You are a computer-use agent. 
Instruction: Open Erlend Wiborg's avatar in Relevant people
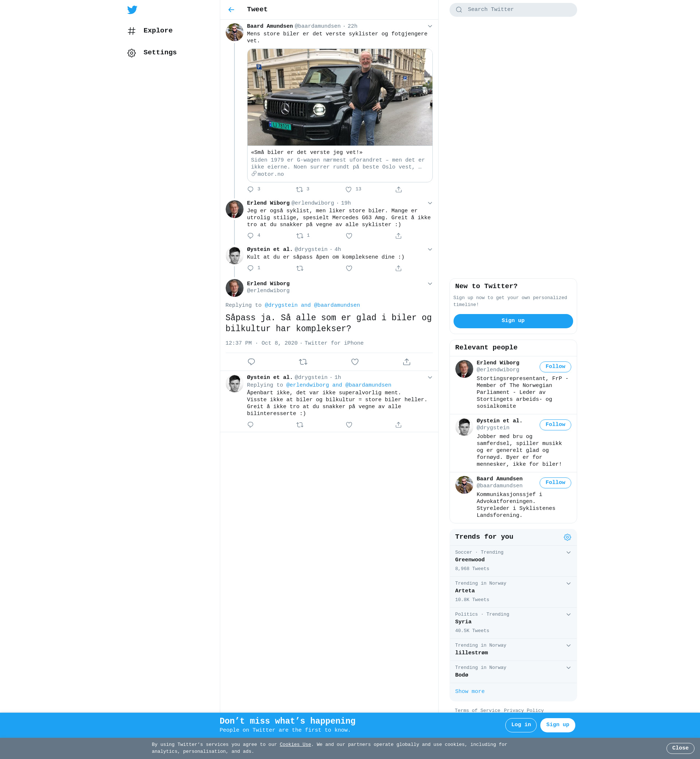coord(464,369)
